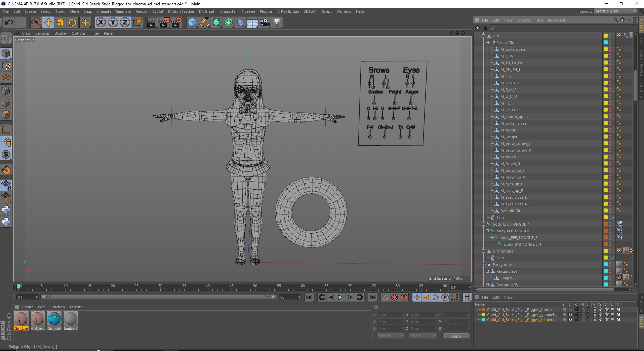This screenshot has height=351, width=644.
Task: Open the deformer objects palette
Action: [x=241, y=23]
